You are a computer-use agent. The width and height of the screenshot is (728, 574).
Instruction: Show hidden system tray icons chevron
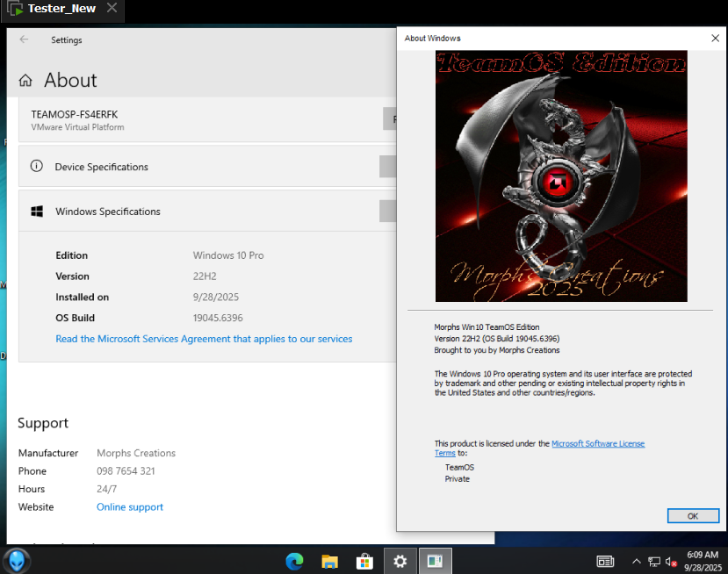636,562
